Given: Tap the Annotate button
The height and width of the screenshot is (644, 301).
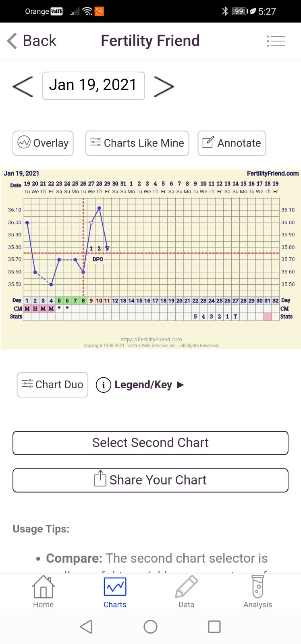Looking at the screenshot, I should 232,143.
